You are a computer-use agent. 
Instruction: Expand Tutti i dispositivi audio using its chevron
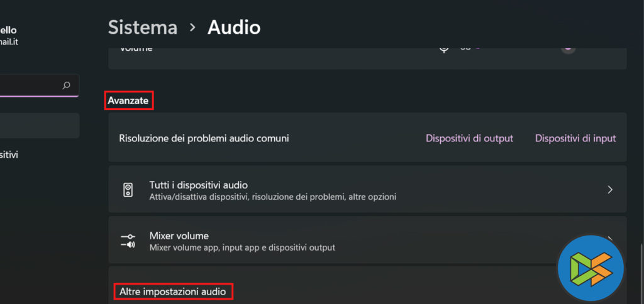609,190
